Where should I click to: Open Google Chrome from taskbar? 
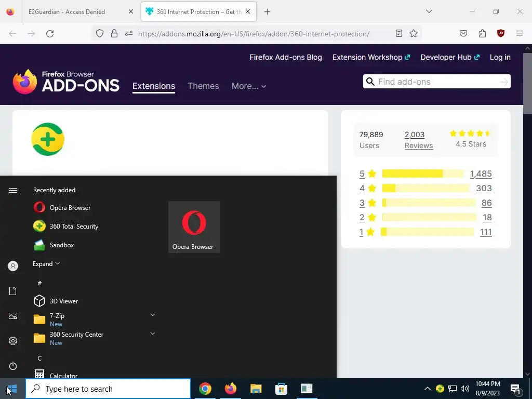(205, 389)
